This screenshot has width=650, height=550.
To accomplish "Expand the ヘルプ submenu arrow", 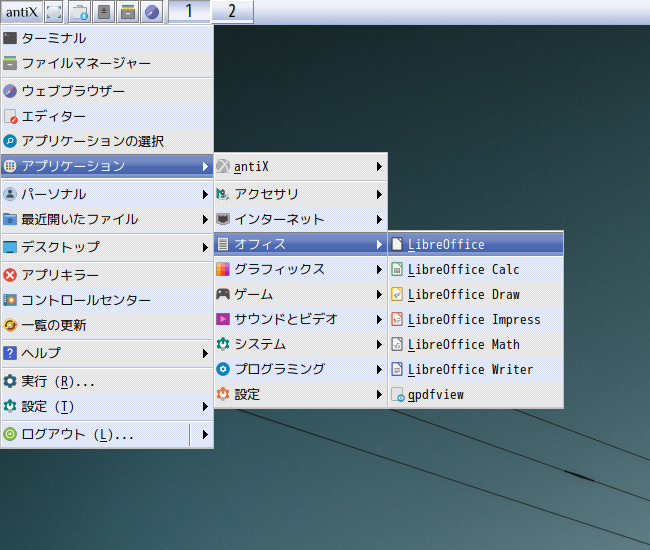I will 205,353.
